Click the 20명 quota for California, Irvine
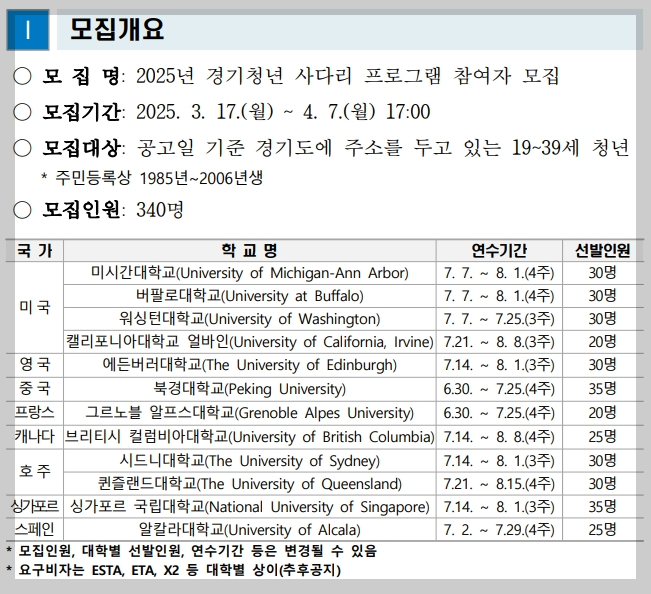The height and width of the screenshot is (594, 651). point(602,342)
